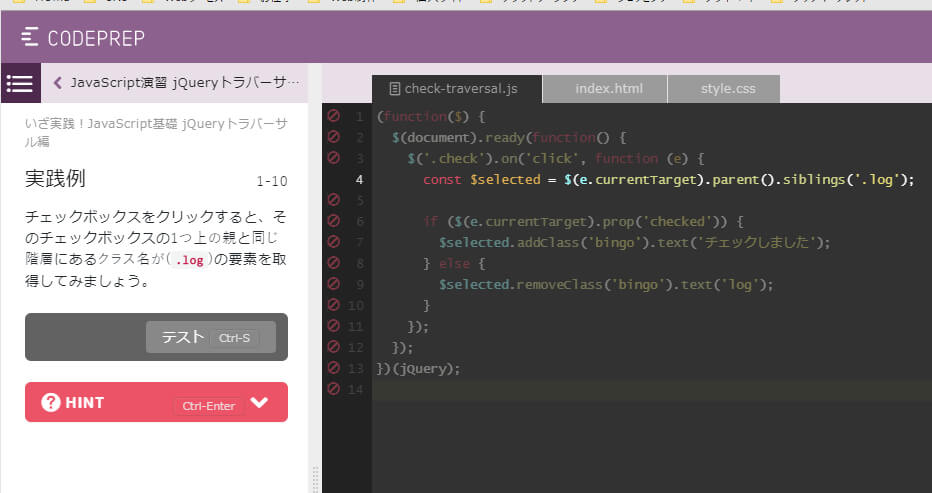Switch to the style.css tab
932x493 pixels.
[727, 89]
